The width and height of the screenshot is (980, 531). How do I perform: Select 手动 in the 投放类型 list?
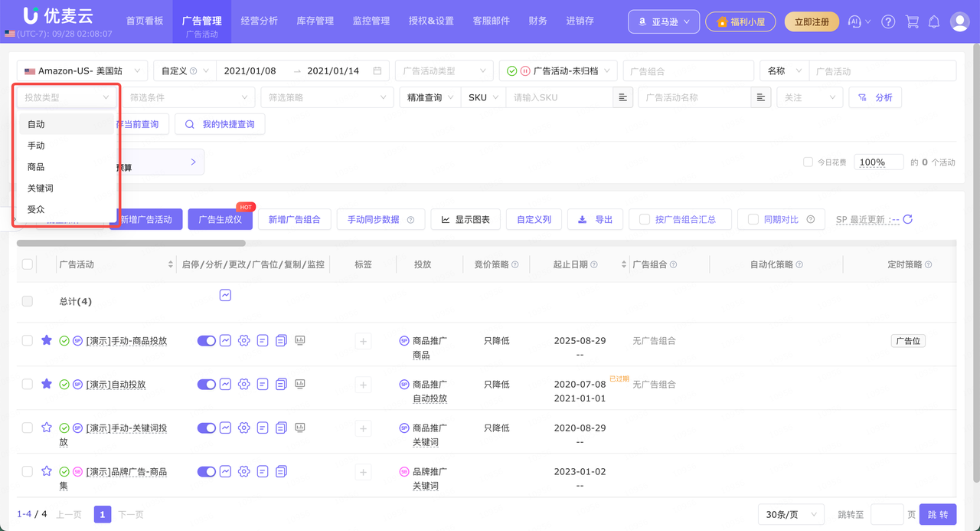67,146
